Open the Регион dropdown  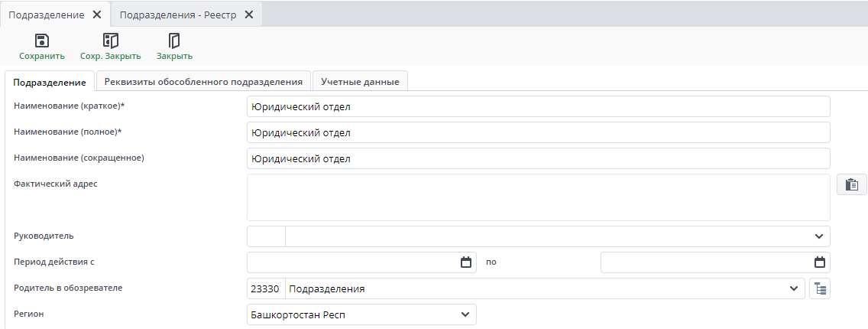[x=465, y=314]
